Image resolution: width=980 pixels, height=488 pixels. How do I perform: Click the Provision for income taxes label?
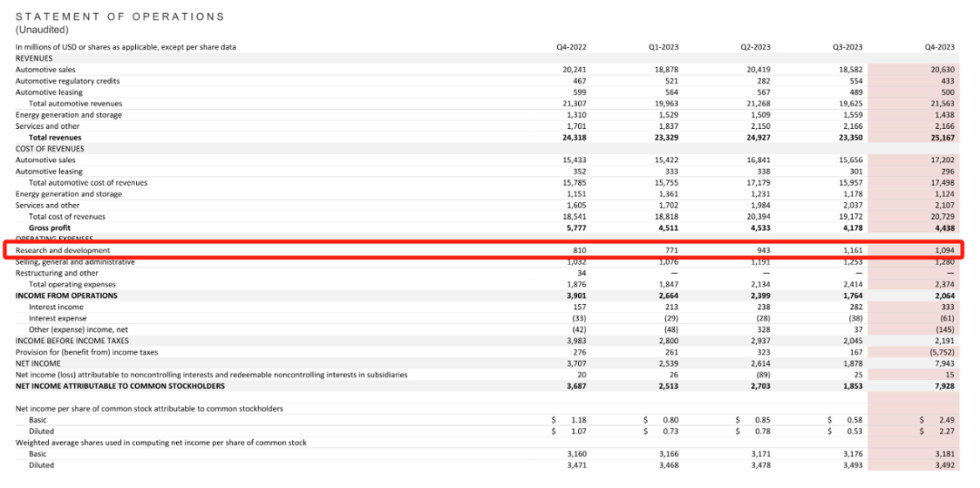[86, 352]
